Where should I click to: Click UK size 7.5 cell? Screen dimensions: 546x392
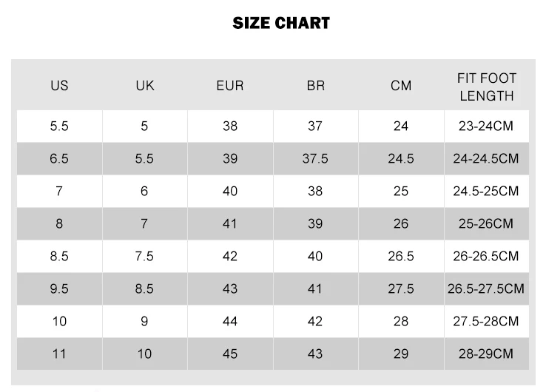point(145,256)
